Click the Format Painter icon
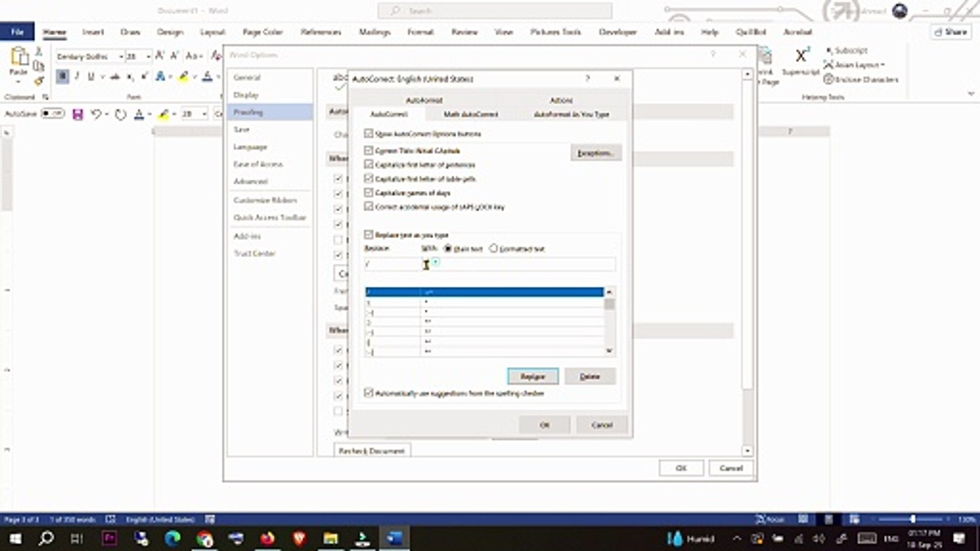Image resolution: width=980 pixels, height=551 pixels. pyautogui.click(x=39, y=81)
